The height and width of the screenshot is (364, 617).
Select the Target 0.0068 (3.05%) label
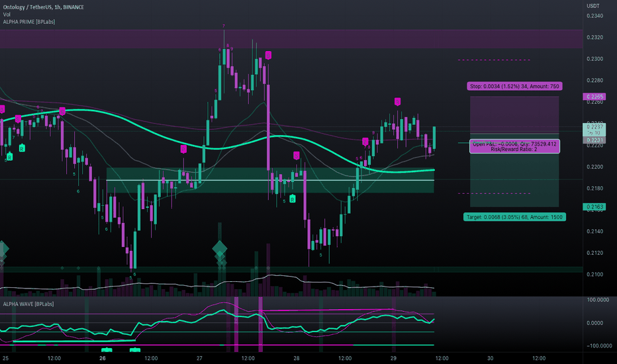click(514, 217)
